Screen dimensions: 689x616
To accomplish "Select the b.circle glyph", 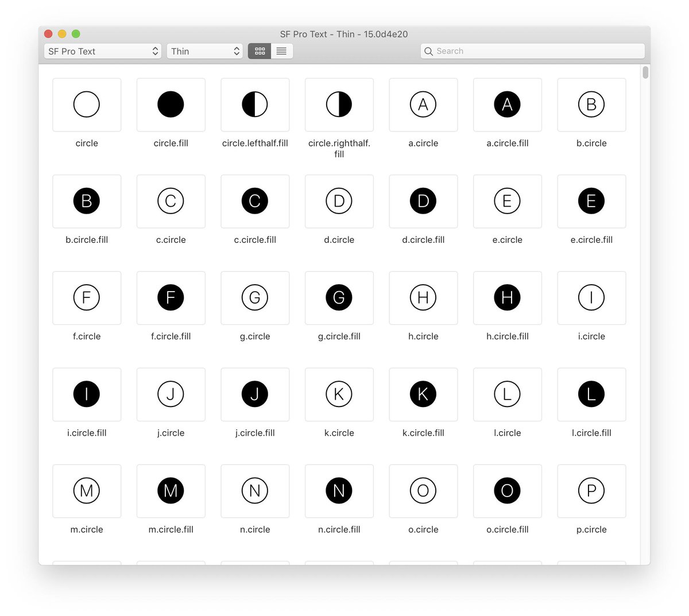I will coord(591,104).
